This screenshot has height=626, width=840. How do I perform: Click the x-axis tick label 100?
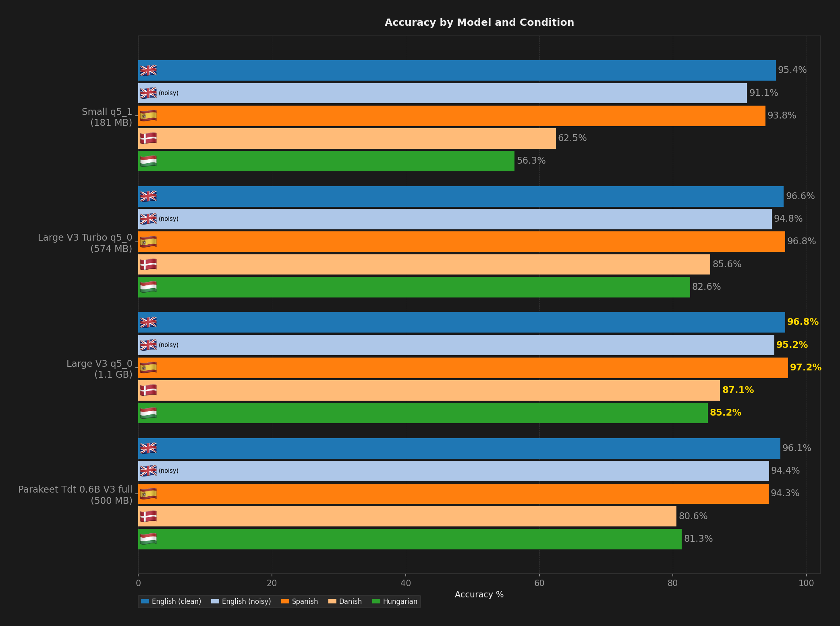click(x=806, y=583)
